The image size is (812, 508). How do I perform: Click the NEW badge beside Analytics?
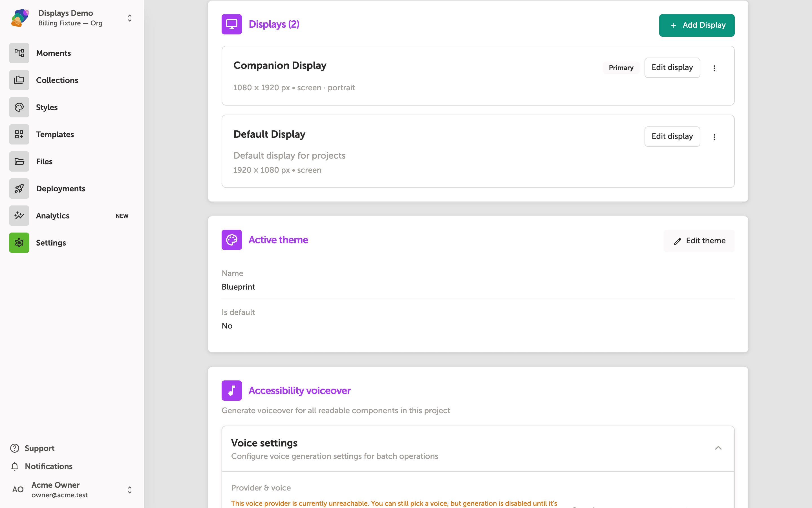coord(122,216)
